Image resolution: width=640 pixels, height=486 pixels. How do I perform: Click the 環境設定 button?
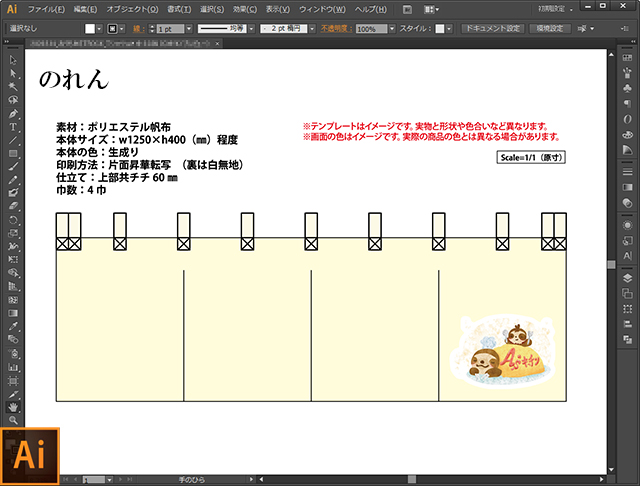pyautogui.click(x=550, y=29)
